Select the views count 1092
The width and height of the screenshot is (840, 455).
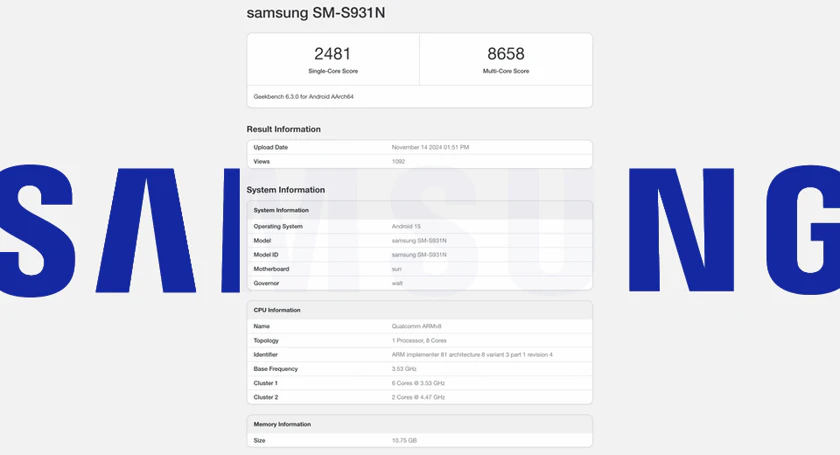click(398, 161)
